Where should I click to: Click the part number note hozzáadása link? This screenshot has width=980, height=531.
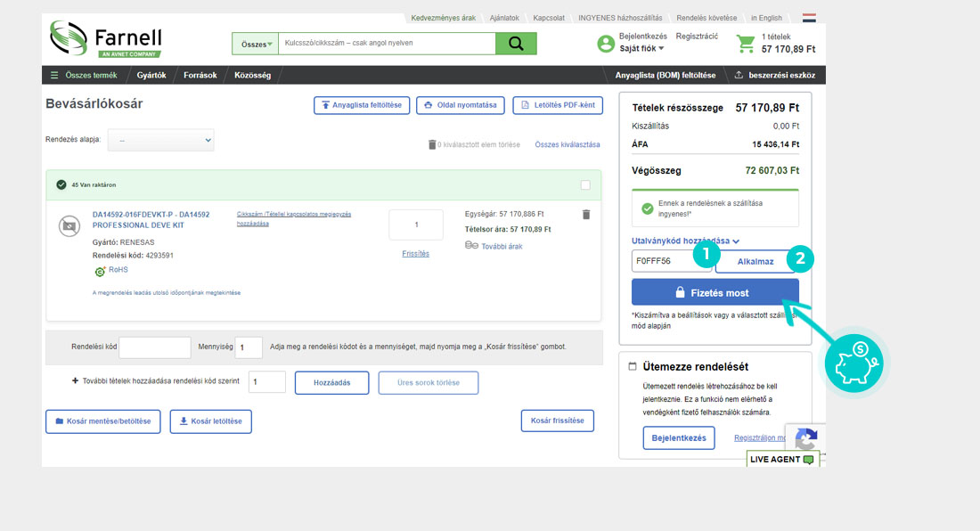click(x=294, y=218)
